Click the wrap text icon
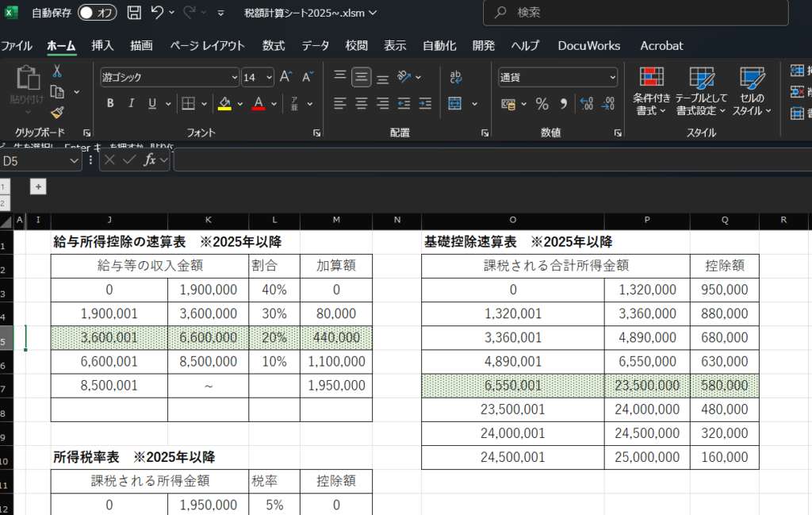The height and width of the screenshot is (515, 812). 456,77
